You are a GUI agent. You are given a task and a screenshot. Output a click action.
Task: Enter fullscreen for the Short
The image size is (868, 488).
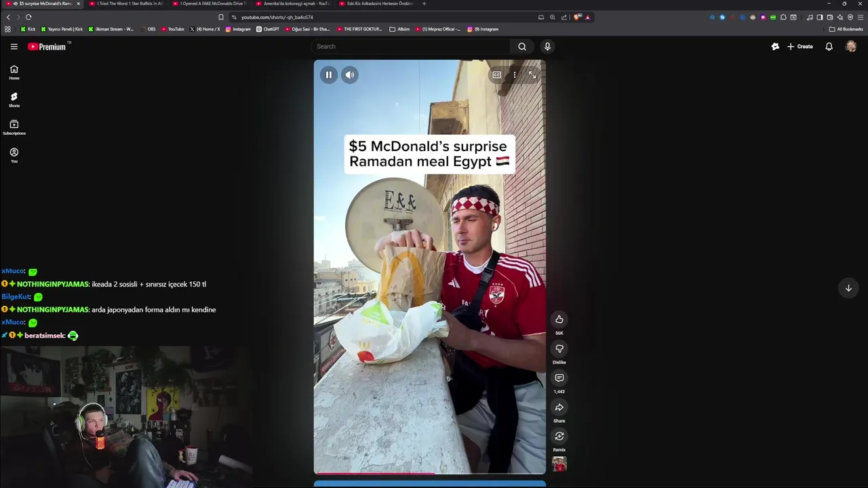click(532, 75)
